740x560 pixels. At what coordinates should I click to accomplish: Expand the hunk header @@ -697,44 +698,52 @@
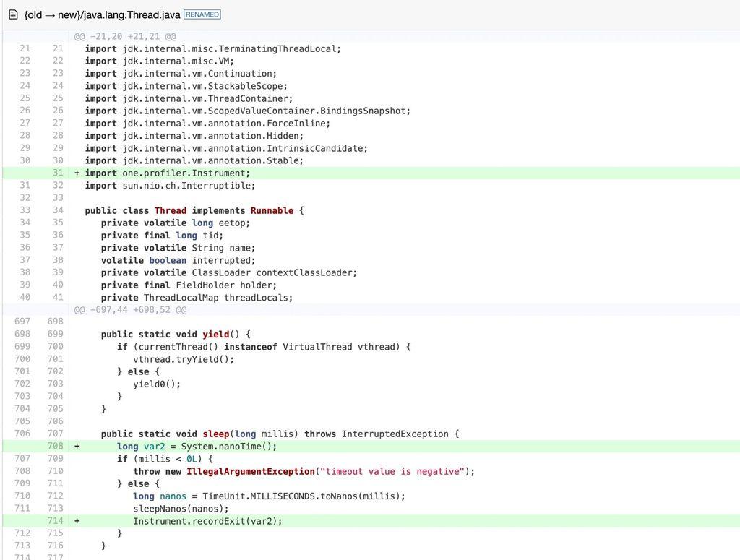click(x=130, y=310)
